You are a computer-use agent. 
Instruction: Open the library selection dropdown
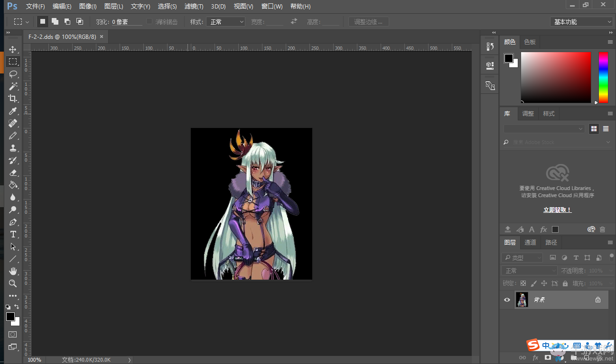544,129
